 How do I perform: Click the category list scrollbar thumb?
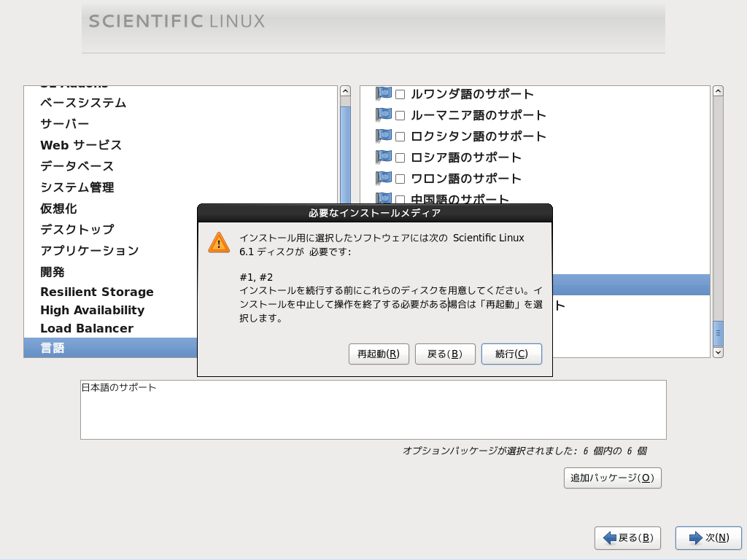345,155
